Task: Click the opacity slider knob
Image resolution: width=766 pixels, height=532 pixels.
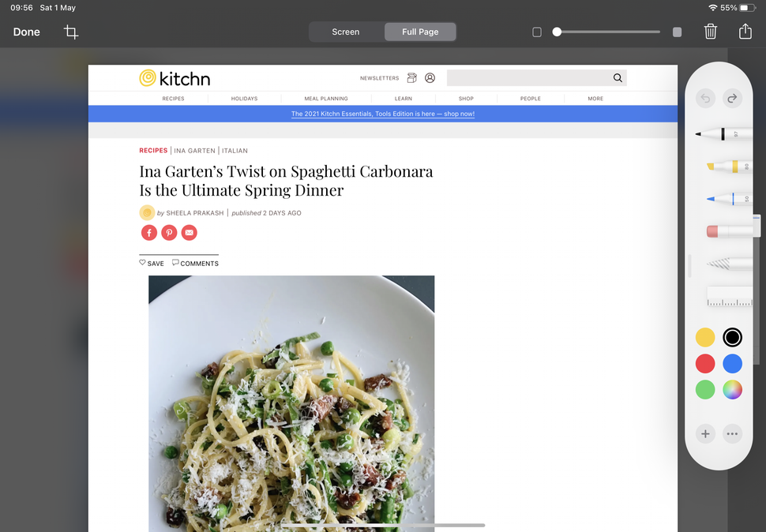Action: click(557, 32)
